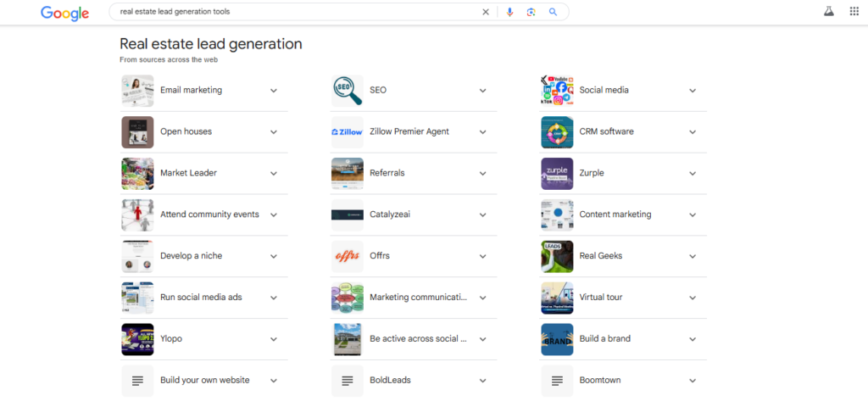Open the Email marketing text label
The image size is (868, 401).
coord(191,90)
